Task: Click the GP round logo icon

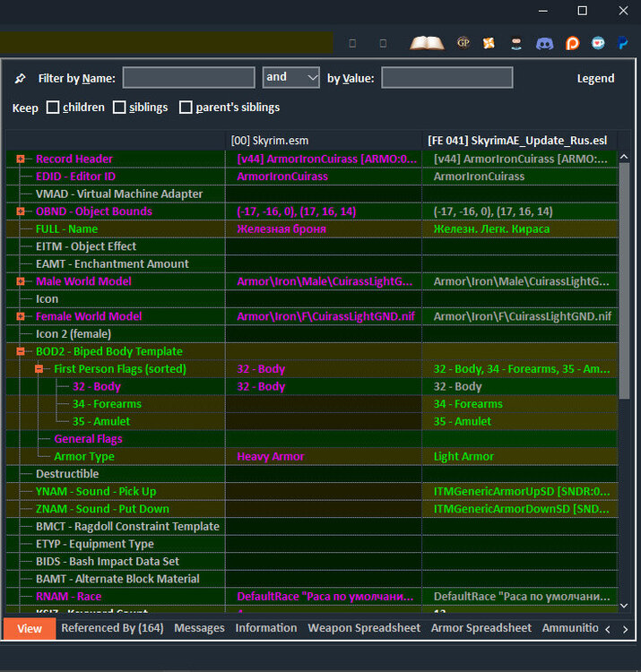Action: [x=463, y=43]
